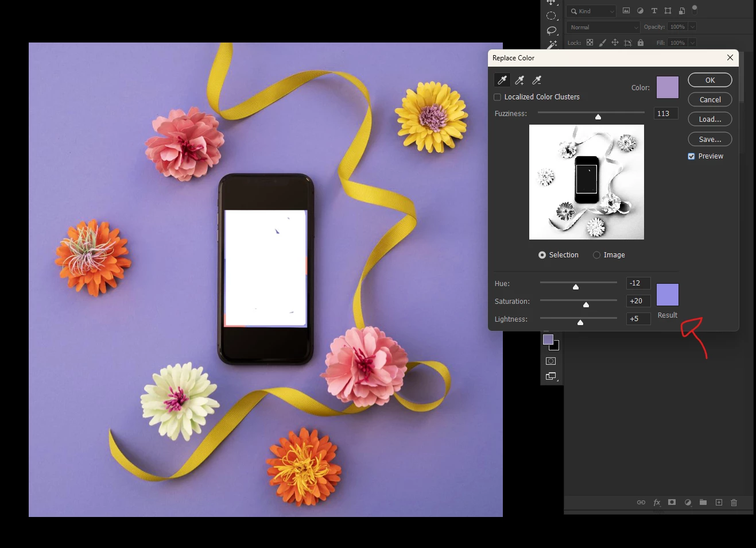
Task: Select the Magic Wand tool
Action: point(552,44)
